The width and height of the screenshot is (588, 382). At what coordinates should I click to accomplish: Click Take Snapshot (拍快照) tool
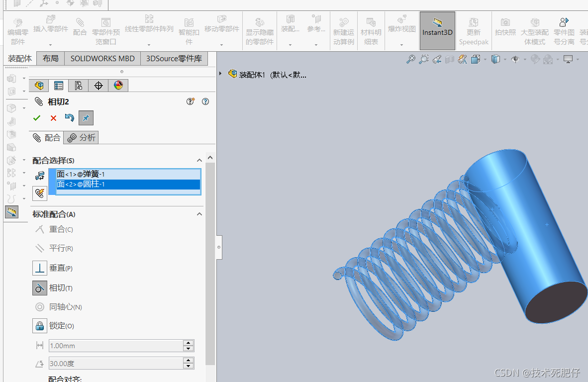[505, 27]
